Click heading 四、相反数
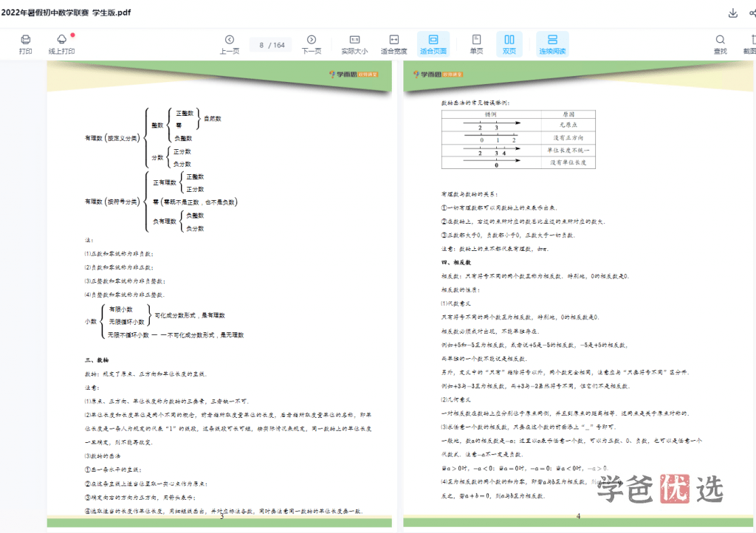Image resolution: width=756 pixels, height=533 pixels. [x=456, y=263]
